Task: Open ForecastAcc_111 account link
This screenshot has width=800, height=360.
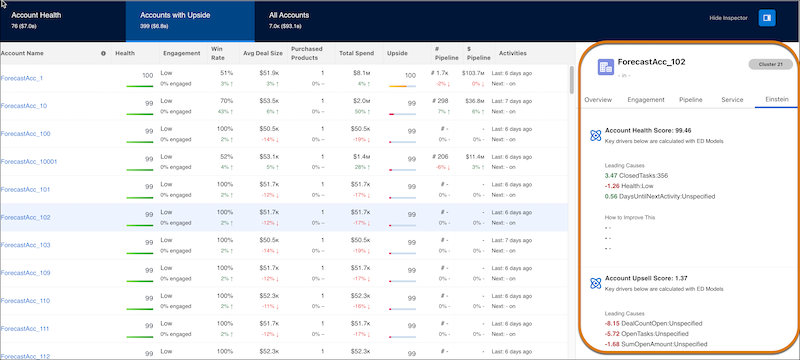Action: coord(25,329)
